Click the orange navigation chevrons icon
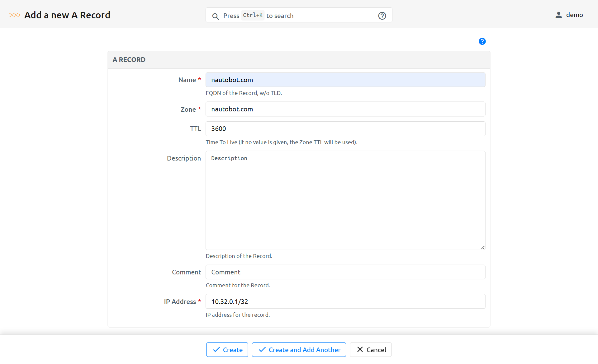Screen dimensions: 598x364 click(x=15, y=15)
